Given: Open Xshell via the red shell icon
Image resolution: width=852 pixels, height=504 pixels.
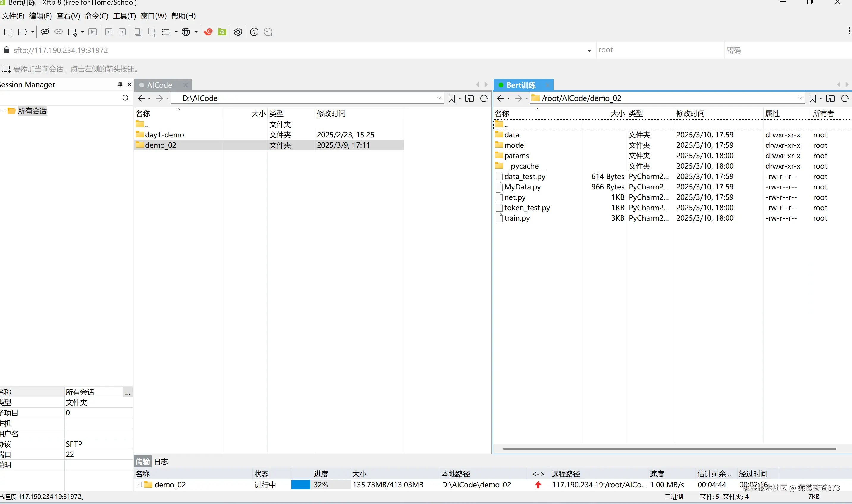Looking at the screenshot, I should (208, 32).
